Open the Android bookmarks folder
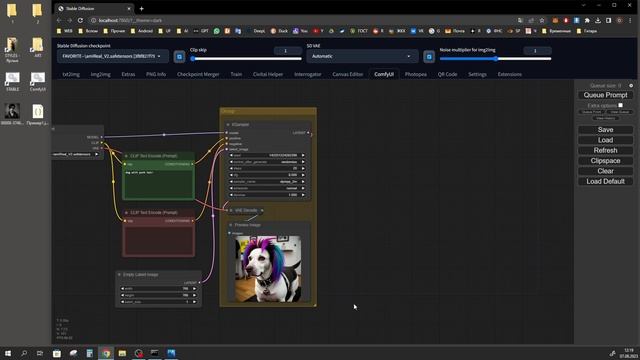 [x=142, y=31]
